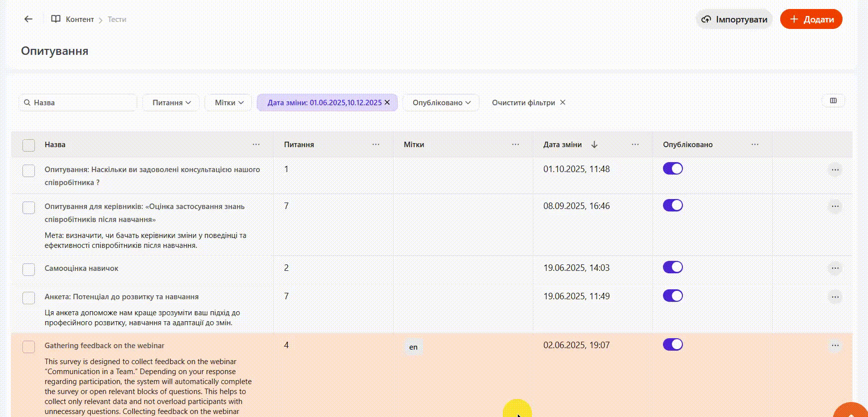The height and width of the screenshot is (417, 868).
Task: Open the Опубліковано column options menu
Action: click(x=755, y=145)
